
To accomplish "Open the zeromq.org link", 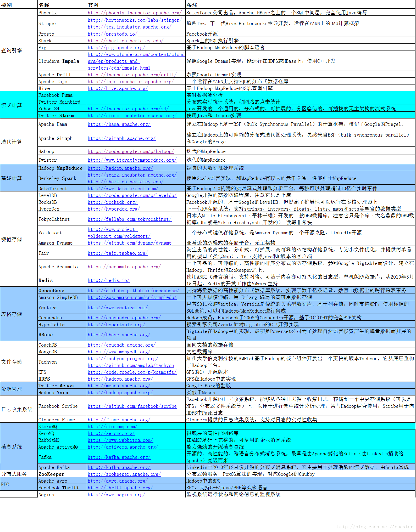I will coord(111,433).
